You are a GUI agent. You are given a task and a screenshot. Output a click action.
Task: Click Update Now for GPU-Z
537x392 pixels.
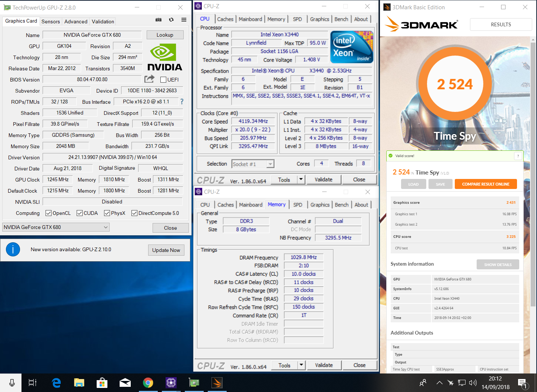tap(166, 250)
